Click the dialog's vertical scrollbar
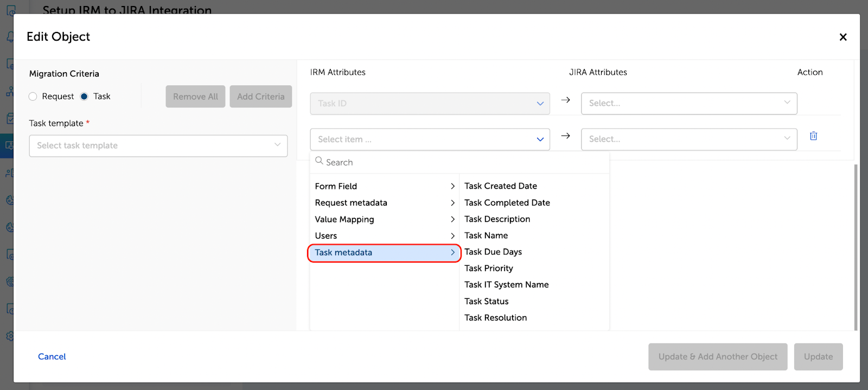 (856, 247)
